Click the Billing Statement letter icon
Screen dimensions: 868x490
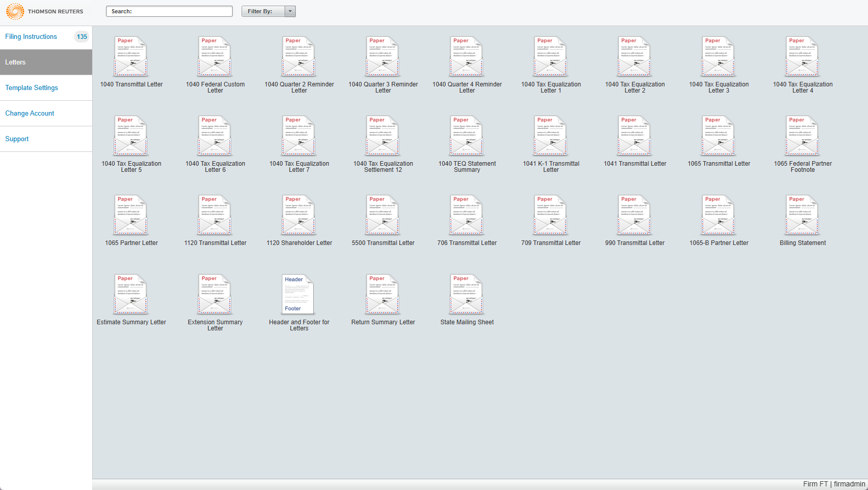[802, 215]
